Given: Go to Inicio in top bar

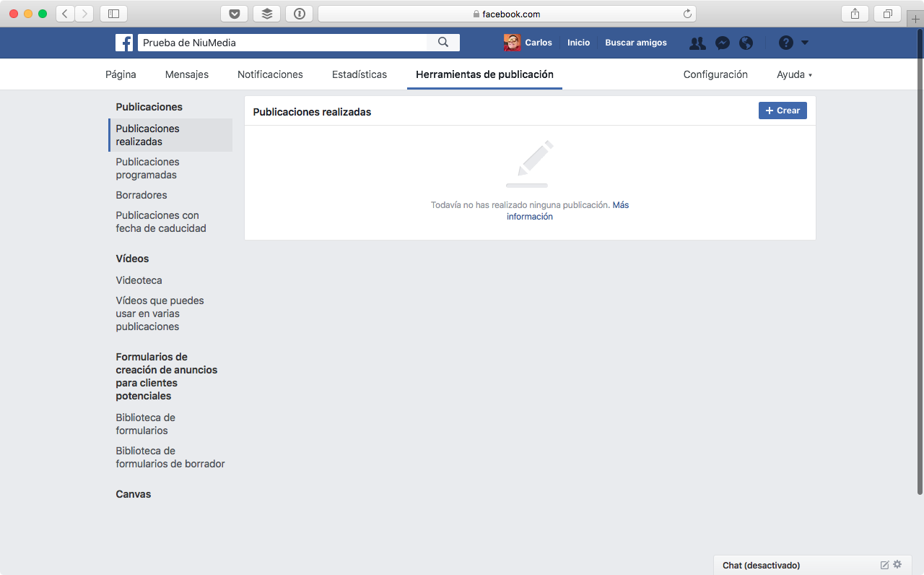Looking at the screenshot, I should (578, 43).
